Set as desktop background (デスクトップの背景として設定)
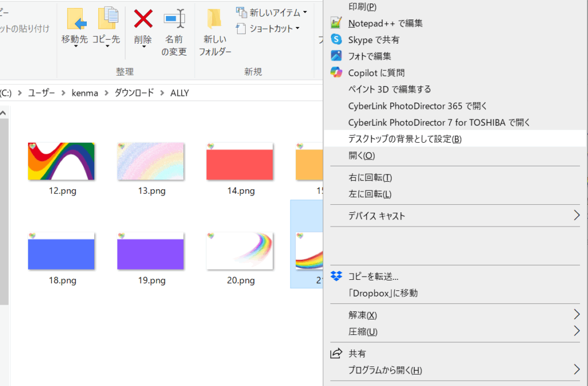The image size is (588, 386). [x=455, y=139]
